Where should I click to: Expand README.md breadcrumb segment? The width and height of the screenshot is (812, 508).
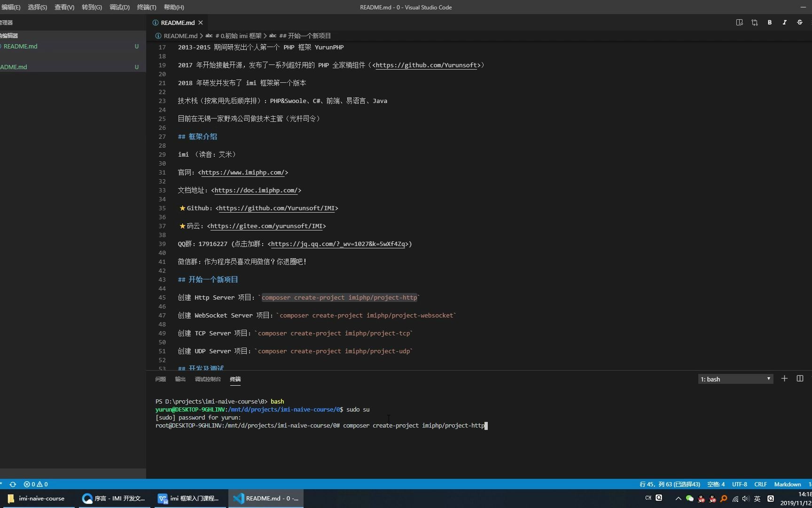click(x=180, y=36)
